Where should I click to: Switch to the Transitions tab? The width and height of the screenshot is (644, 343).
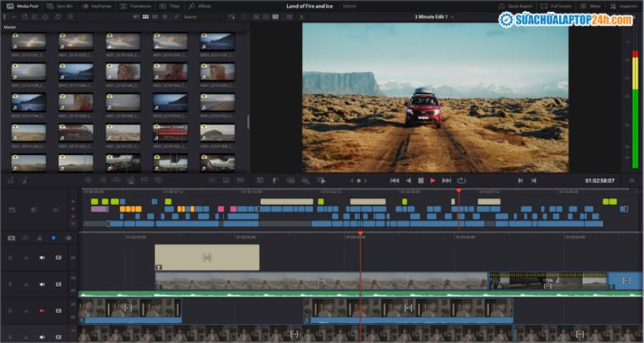pyautogui.click(x=136, y=6)
